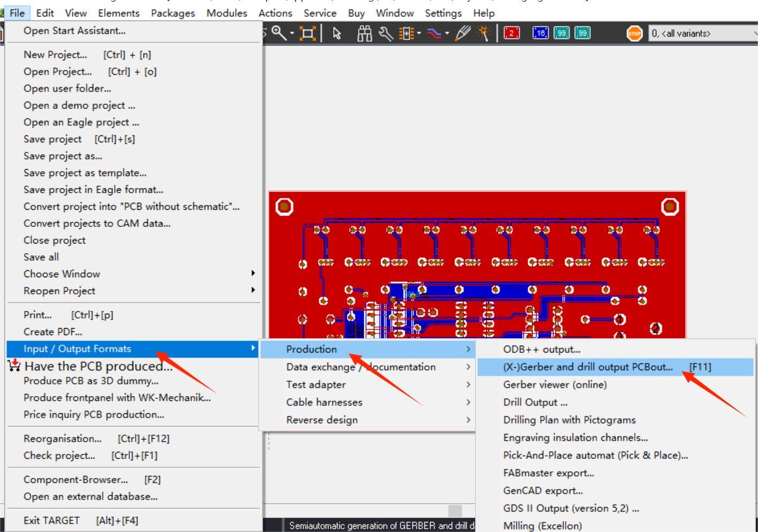Select Production submenu entry
Screen dimensions: 758x532
[367, 349]
